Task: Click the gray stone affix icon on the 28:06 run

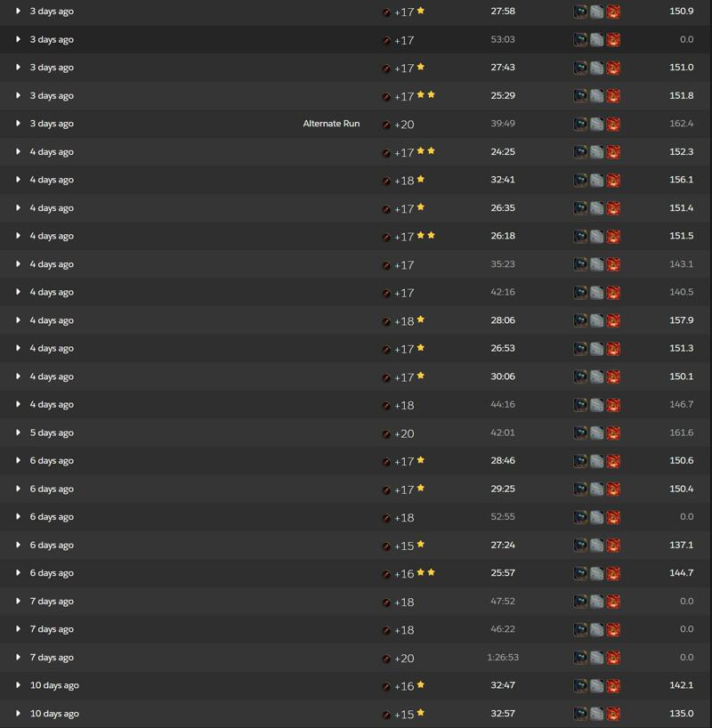Action: [597, 320]
